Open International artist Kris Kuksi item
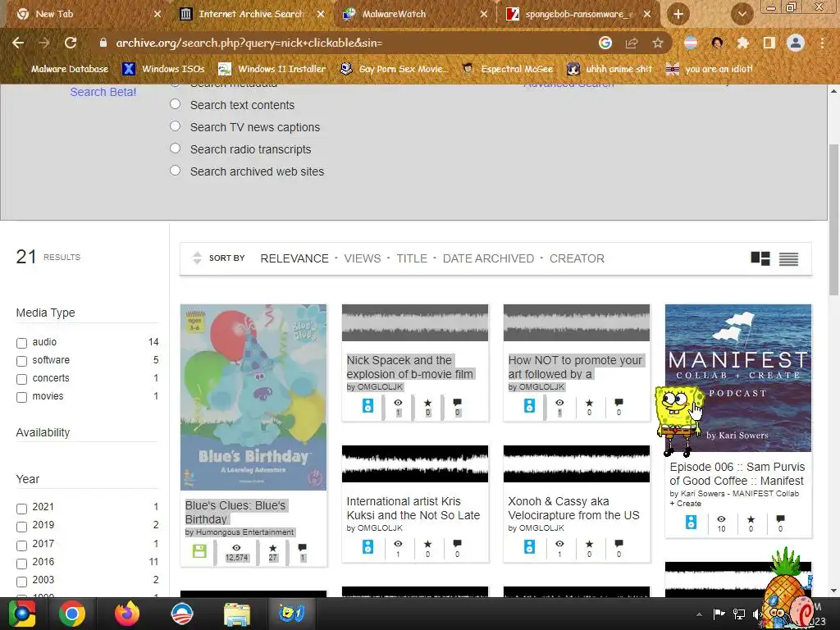This screenshot has width=840, height=630. (413, 508)
